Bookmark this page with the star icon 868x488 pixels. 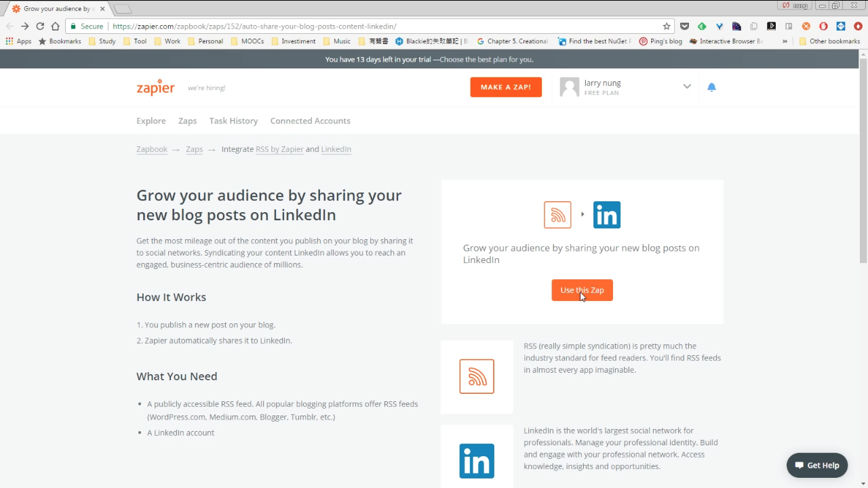coord(667,26)
